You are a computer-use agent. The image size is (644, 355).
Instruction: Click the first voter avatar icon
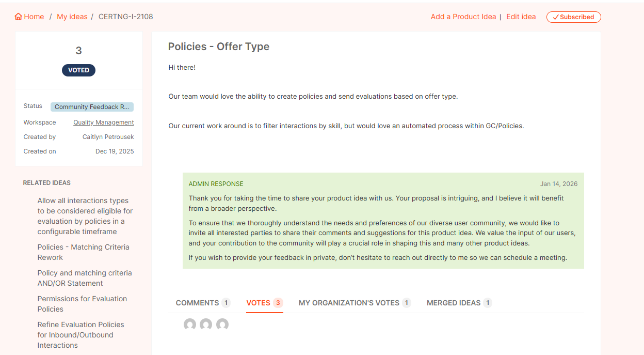(x=190, y=325)
